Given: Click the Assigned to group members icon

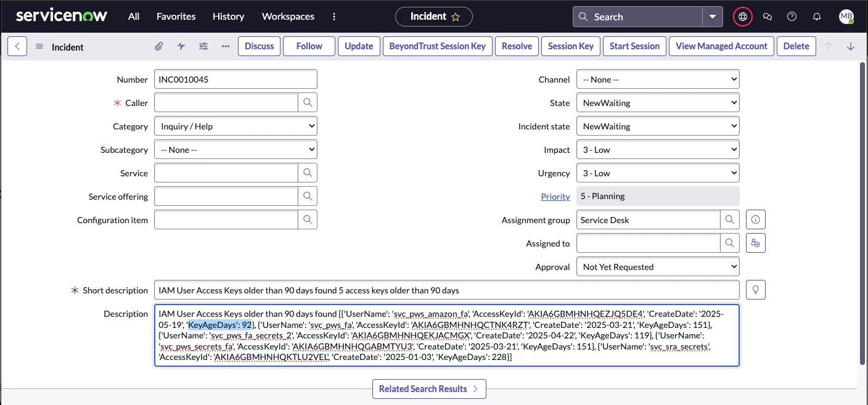Looking at the screenshot, I should coord(756,243).
